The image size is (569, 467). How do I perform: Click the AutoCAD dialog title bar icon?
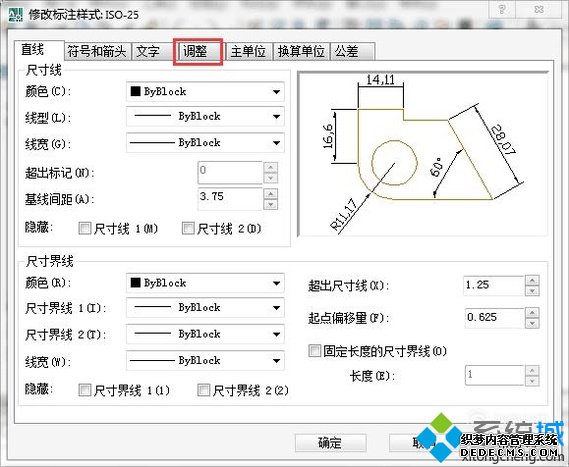[x=15, y=15]
